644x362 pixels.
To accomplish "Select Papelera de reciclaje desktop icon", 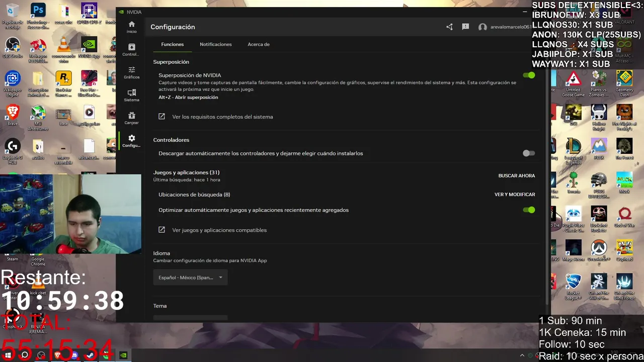I will [12, 16].
